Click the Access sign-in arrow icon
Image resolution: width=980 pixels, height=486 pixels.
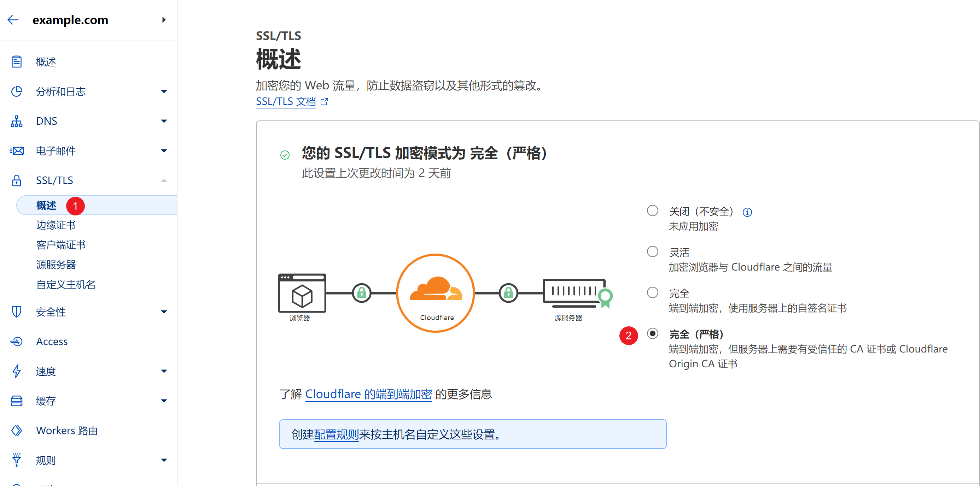[x=16, y=341]
